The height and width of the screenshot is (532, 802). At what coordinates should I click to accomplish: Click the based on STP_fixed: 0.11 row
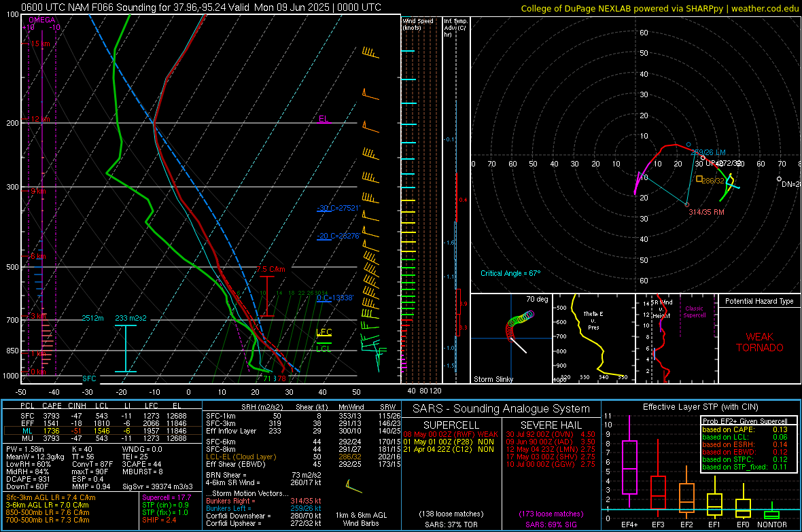pos(745,467)
